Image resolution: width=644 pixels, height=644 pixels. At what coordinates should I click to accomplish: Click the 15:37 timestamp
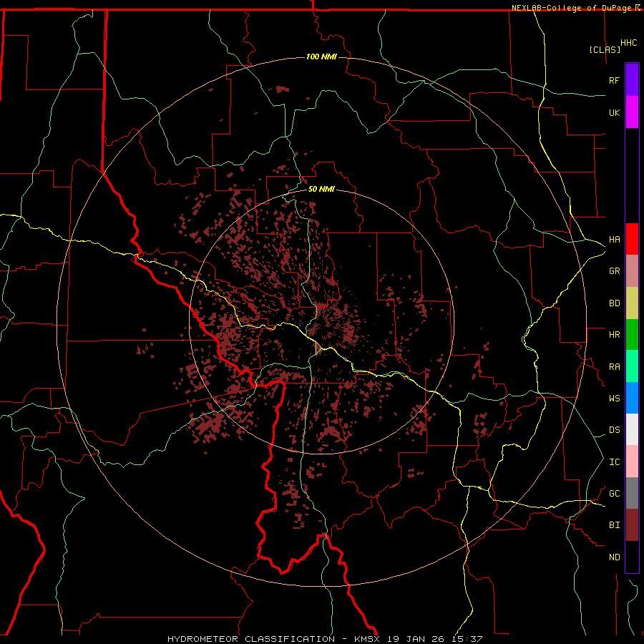coord(466,639)
